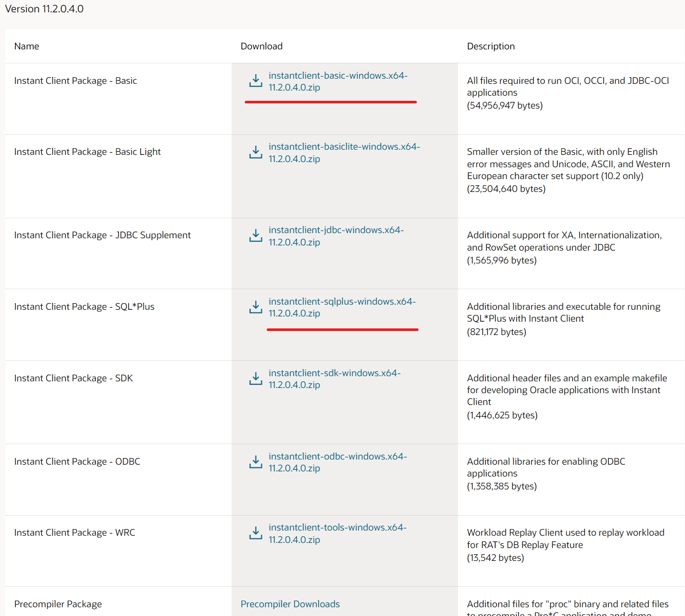Click 'Additional files for "proc" binary' description
This screenshot has width=685, height=616.
(x=568, y=607)
